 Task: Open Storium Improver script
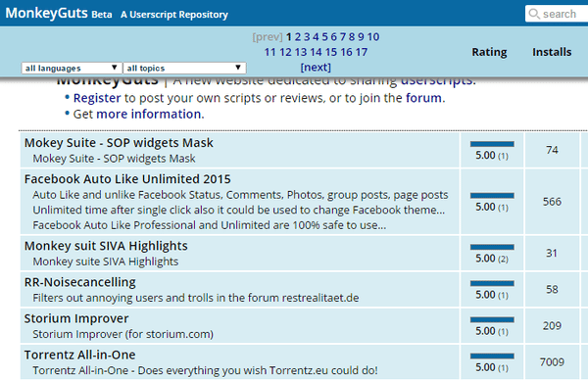(76, 318)
